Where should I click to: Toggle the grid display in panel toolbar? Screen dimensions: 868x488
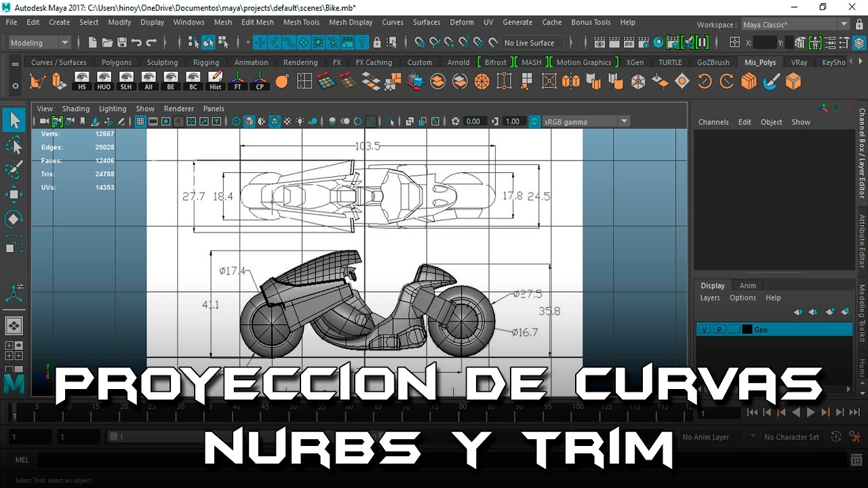140,122
